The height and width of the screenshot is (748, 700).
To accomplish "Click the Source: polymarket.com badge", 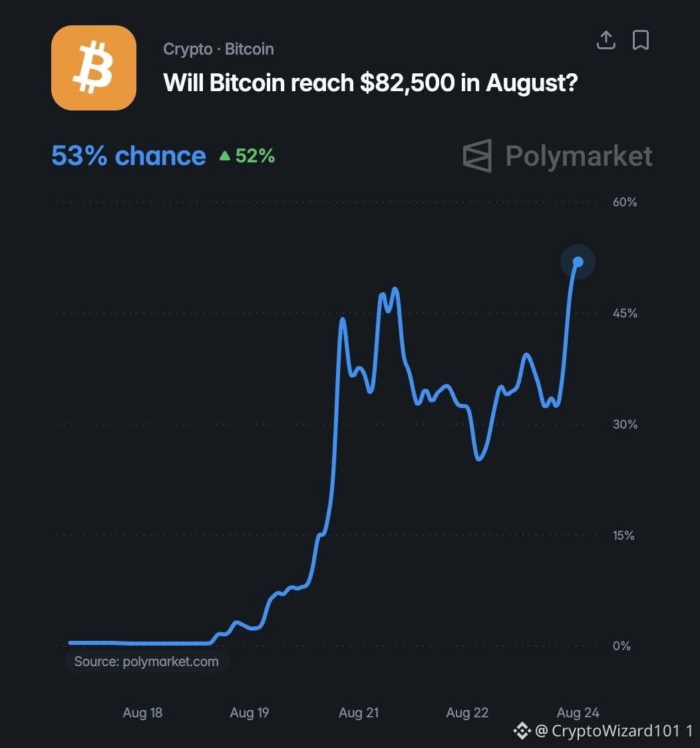I will (146, 661).
